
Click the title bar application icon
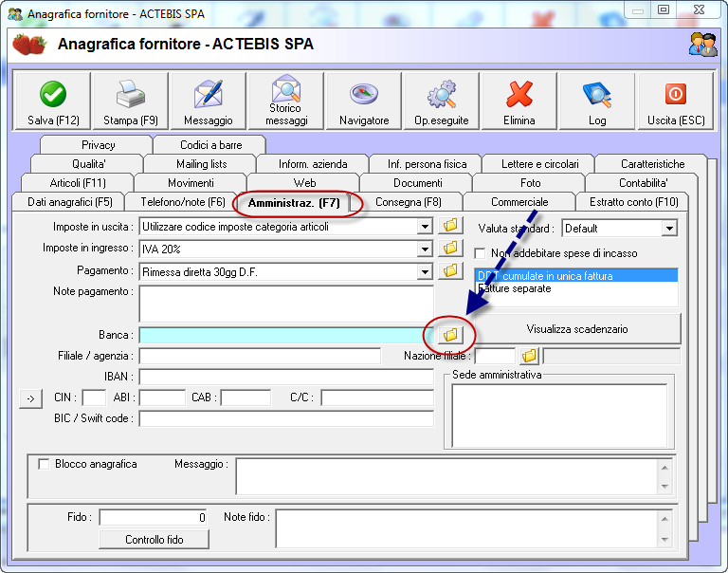pyautogui.click(x=15, y=14)
